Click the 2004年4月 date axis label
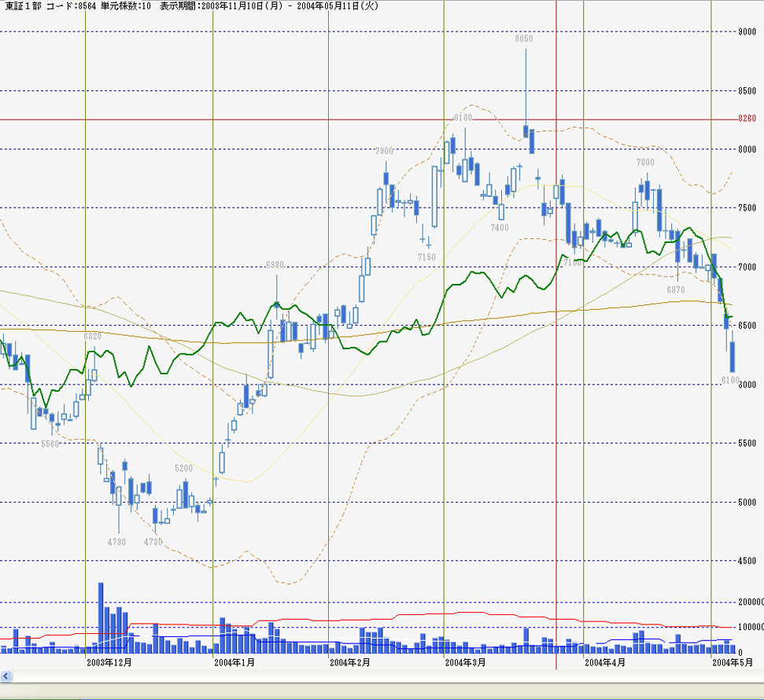764x700 pixels. pos(605,663)
